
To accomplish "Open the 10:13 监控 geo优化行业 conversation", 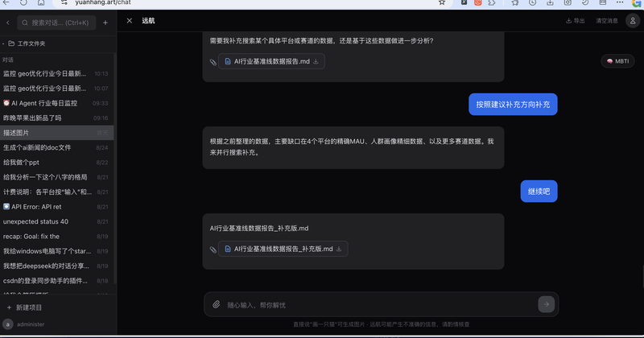I will click(56, 73).
